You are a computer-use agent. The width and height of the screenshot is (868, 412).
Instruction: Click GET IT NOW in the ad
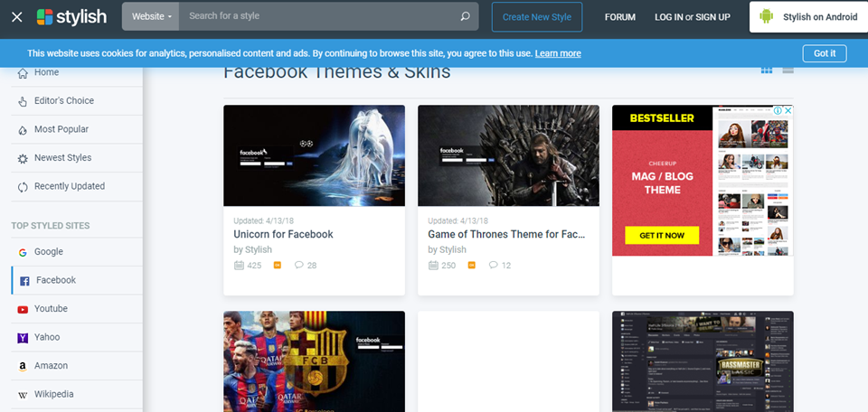tap(662, 235)
